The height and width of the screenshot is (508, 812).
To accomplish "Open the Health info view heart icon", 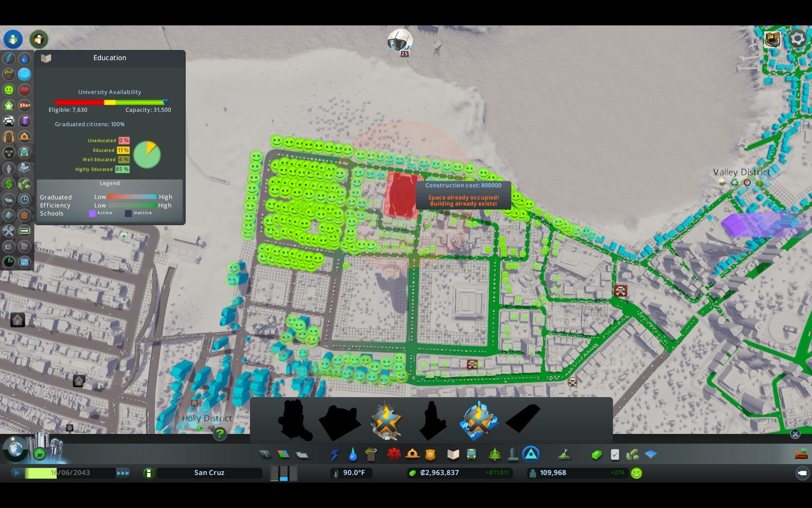I will coord(25,90).
